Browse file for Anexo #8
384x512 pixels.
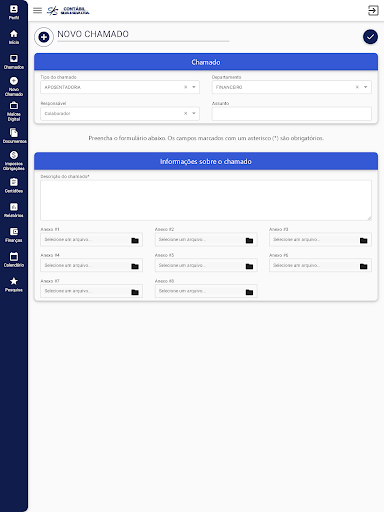249,292
